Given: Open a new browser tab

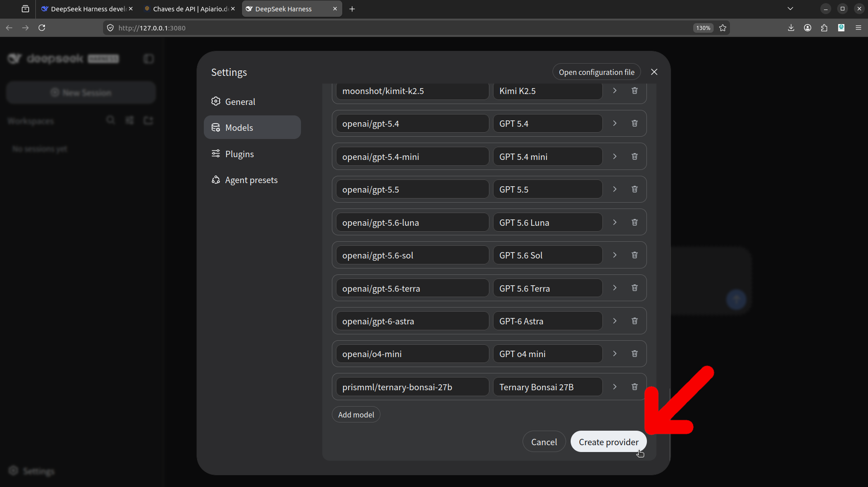Looking at the screenshot, I should click(352, 9).
